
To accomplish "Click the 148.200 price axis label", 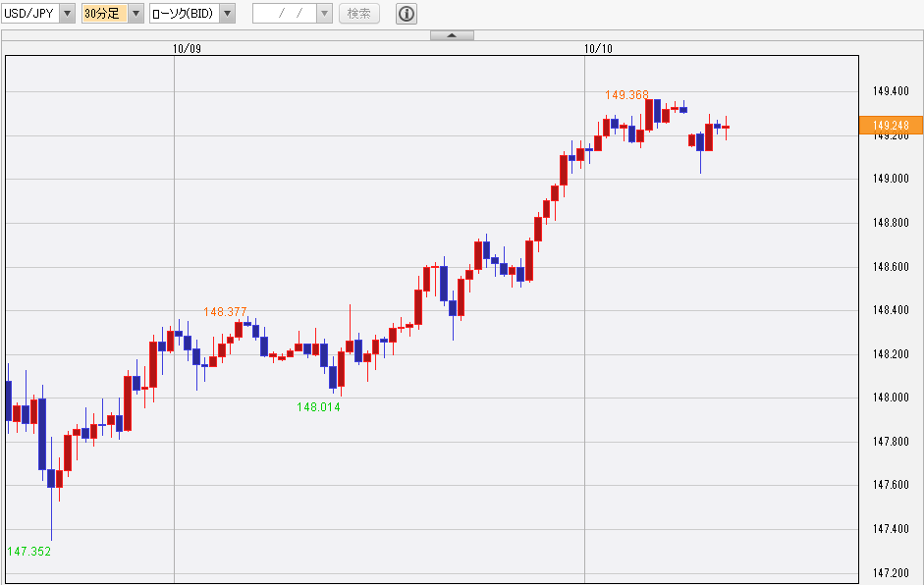I will pyautogui.click(x=891, y=354).
